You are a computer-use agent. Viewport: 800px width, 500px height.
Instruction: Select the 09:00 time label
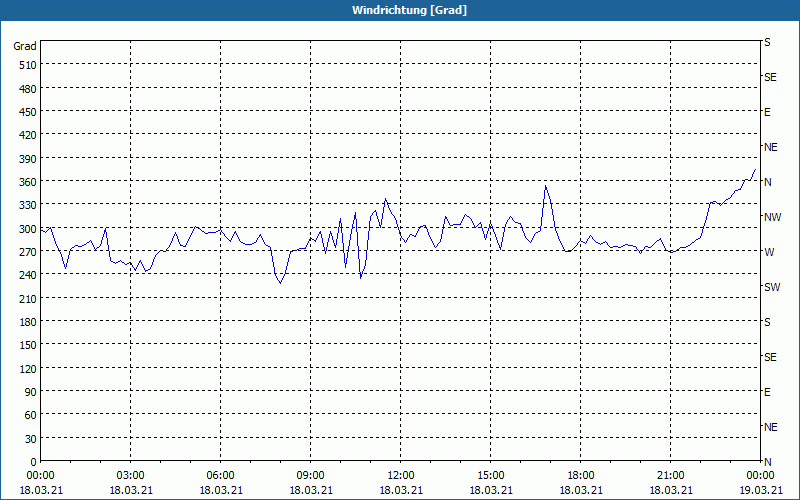(311, 476)
